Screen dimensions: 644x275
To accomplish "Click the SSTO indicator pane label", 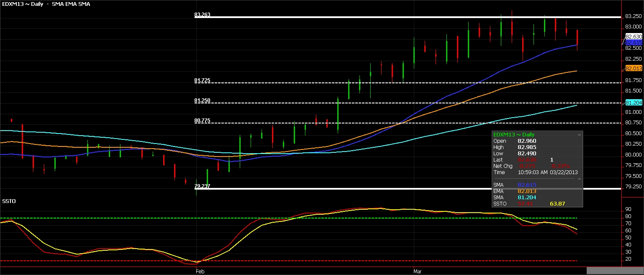I will pos(9,201).
